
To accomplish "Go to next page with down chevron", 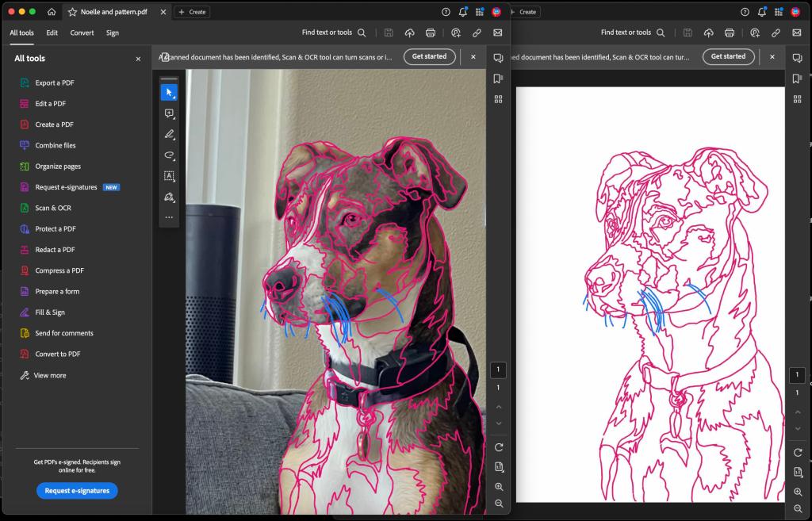I will coord(498,423).
